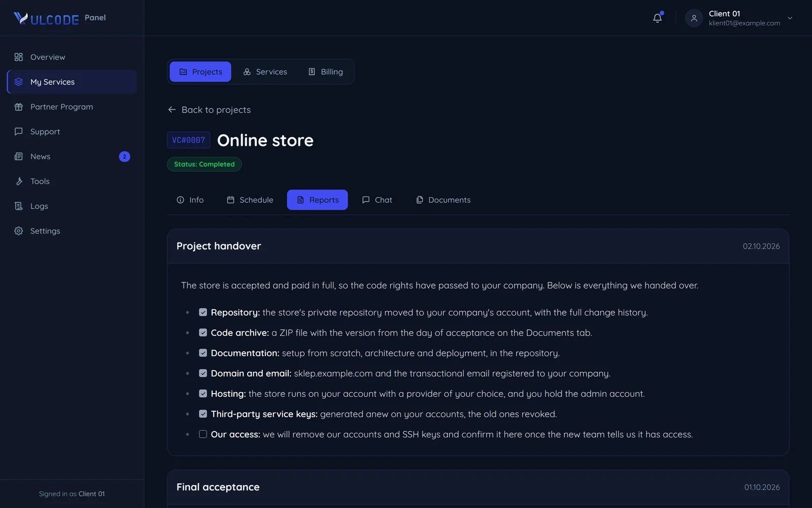Click the user avatar icon
The height and width of the screenshot is (508, 812).
(694, 18)
